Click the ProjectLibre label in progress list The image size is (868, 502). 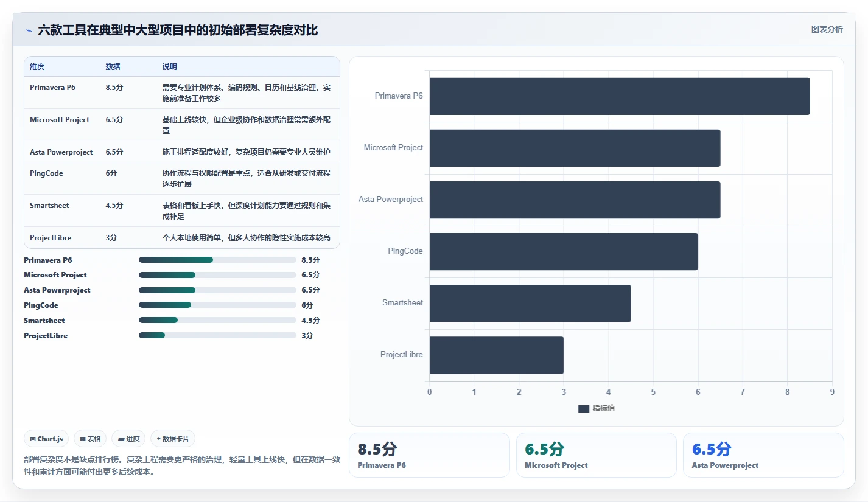(x=46, y=336)
